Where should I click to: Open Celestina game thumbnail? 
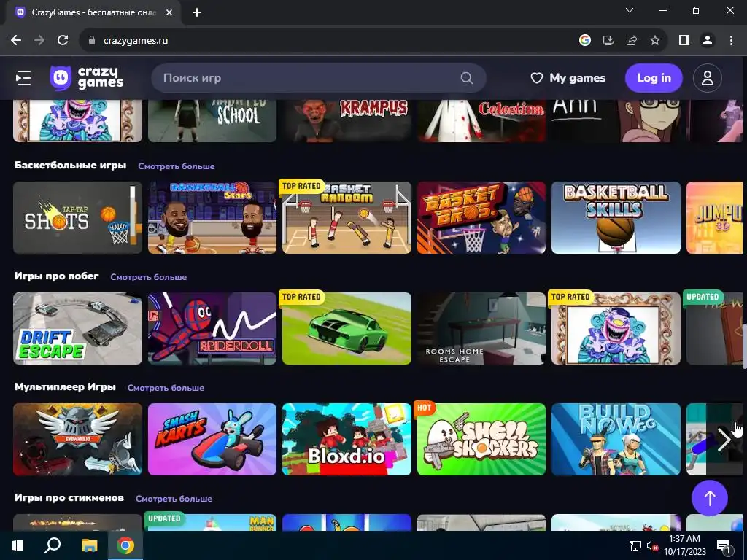481,121
